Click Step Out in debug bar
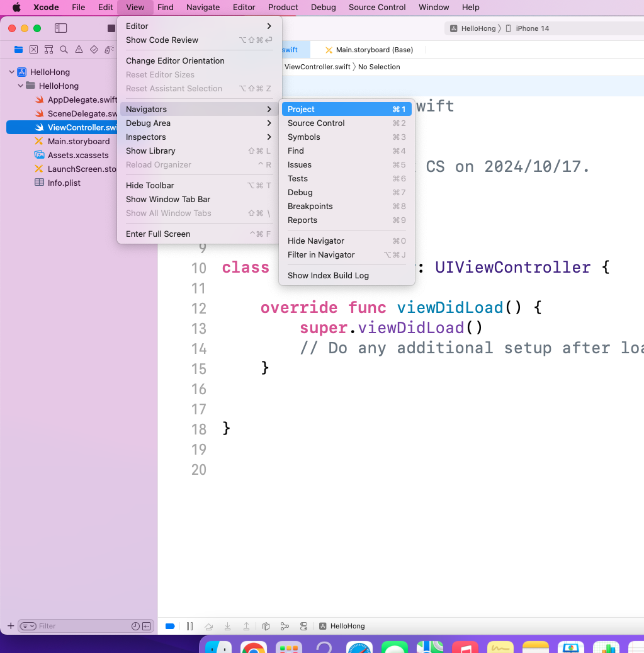644x653 pixels. pyautogui.click(x=246, y=626)
